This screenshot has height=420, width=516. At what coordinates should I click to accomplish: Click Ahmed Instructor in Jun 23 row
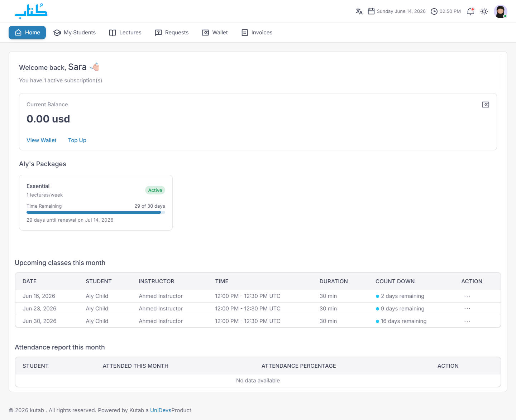[161, 309]
